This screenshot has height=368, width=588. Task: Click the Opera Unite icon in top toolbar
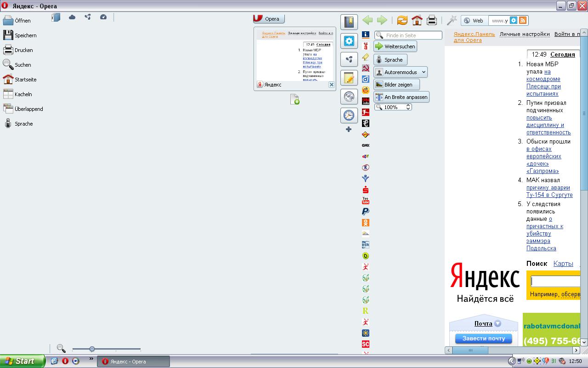pos(88,17)
